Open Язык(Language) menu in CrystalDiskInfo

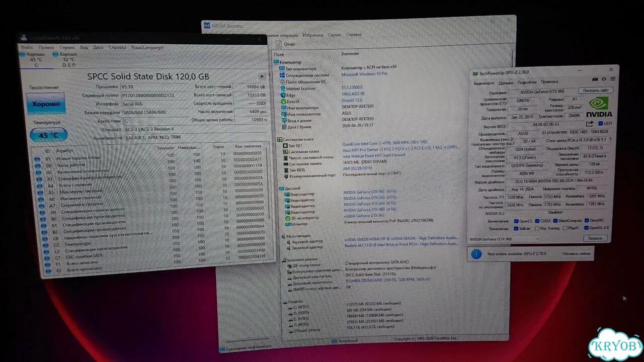[x=147, y=47]
